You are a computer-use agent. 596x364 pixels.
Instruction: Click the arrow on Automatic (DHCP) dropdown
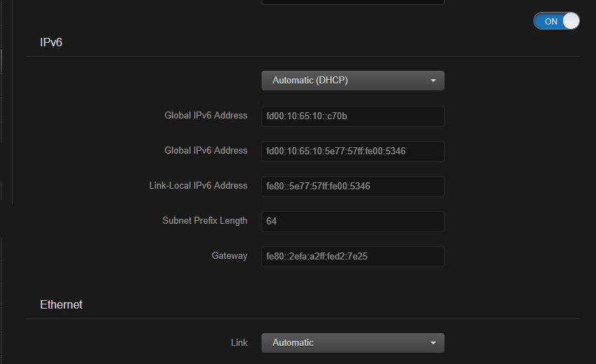coord(433,81)
